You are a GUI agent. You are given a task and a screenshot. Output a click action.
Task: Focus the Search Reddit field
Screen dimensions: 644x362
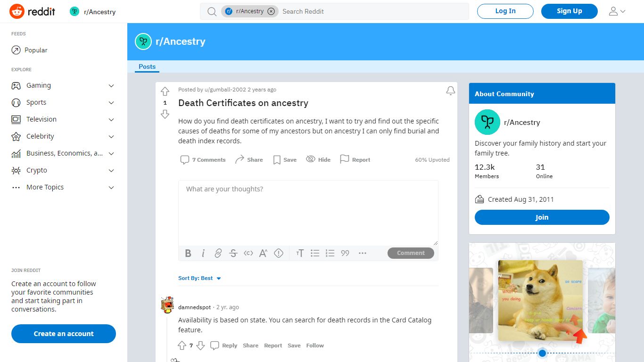(x=372, y=11)
